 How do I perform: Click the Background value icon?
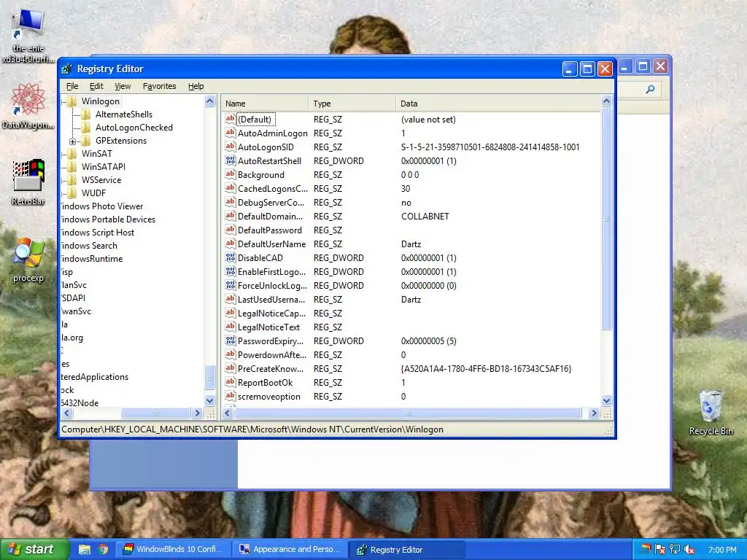[230, 174]
